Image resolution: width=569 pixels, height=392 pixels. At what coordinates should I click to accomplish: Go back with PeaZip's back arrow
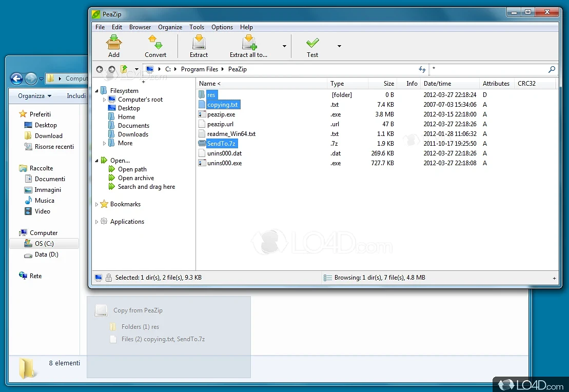coord(100,69)
